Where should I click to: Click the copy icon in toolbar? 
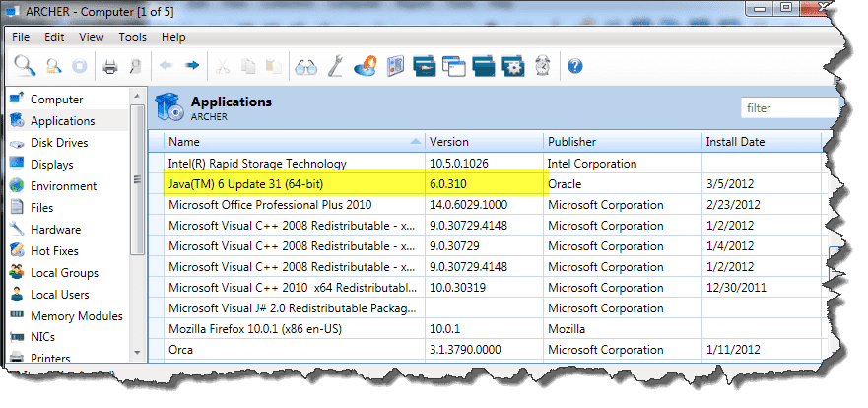(x=248, y=67)
